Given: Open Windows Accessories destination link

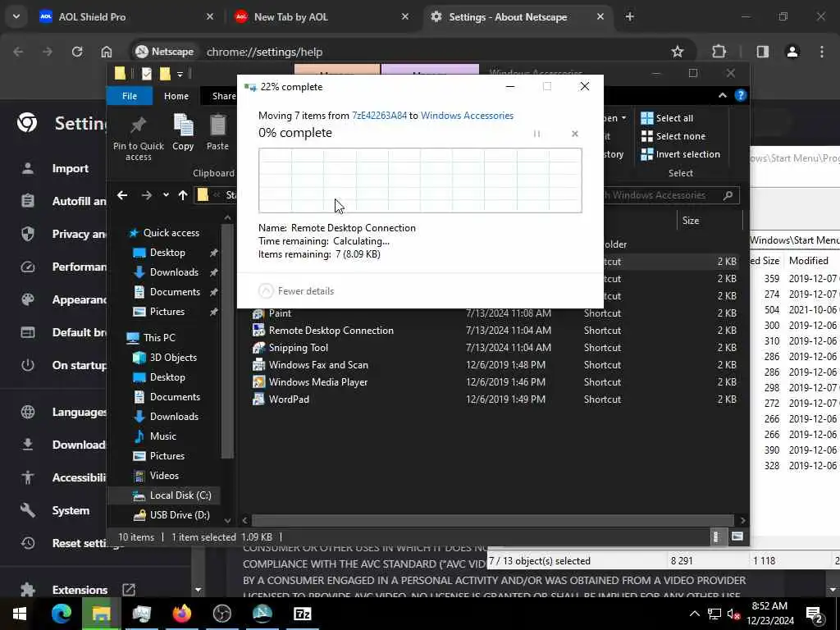Looking at the screenshot, I should pyautogui.click(x=467, y=116).
